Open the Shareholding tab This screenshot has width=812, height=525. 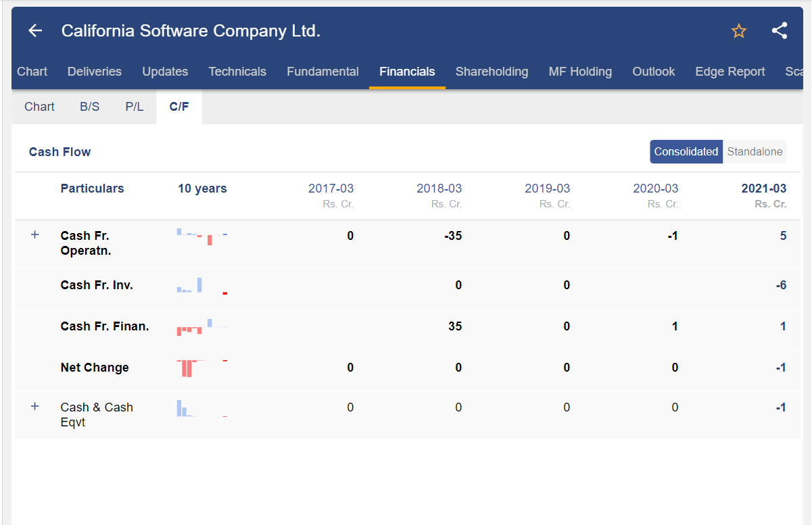(492, 72)
